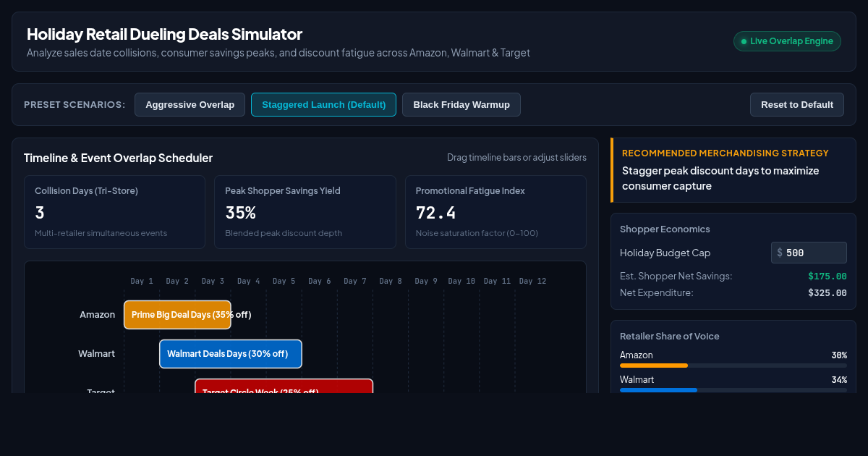Click the Recommended Merchandising Strategy heading
The width and height of the screenshot is (868, 456).
[726, 153]
